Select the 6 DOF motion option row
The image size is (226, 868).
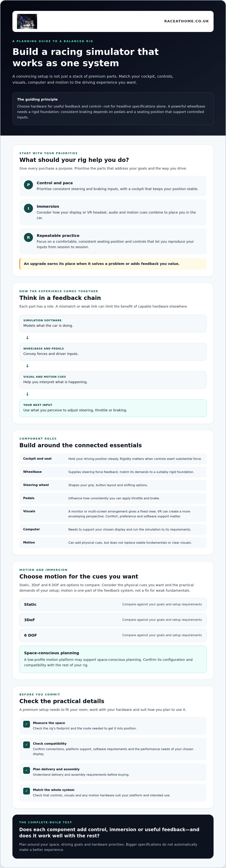click(x=113, y=635)
